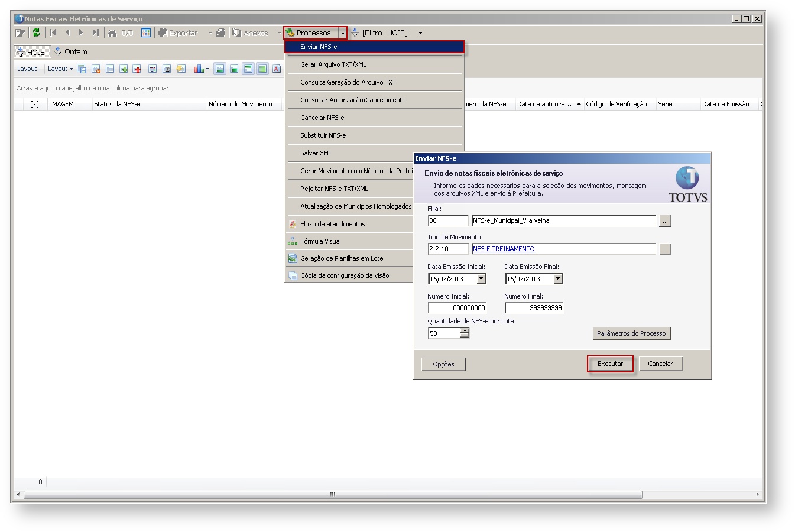Click the funnel icon of Filtro: HOJE
Image resolution: width=795 pixels, height=532 pixels.
tap(355, 33)
